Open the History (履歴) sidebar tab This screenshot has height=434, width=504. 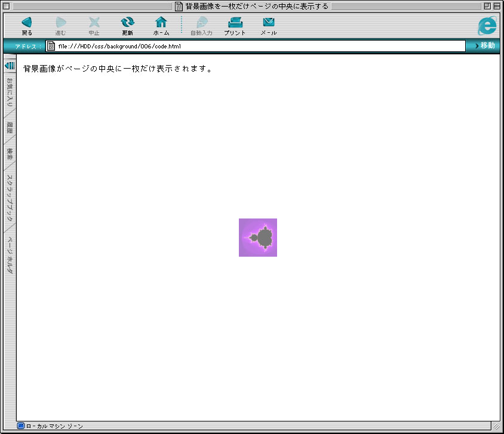(10, 127)
